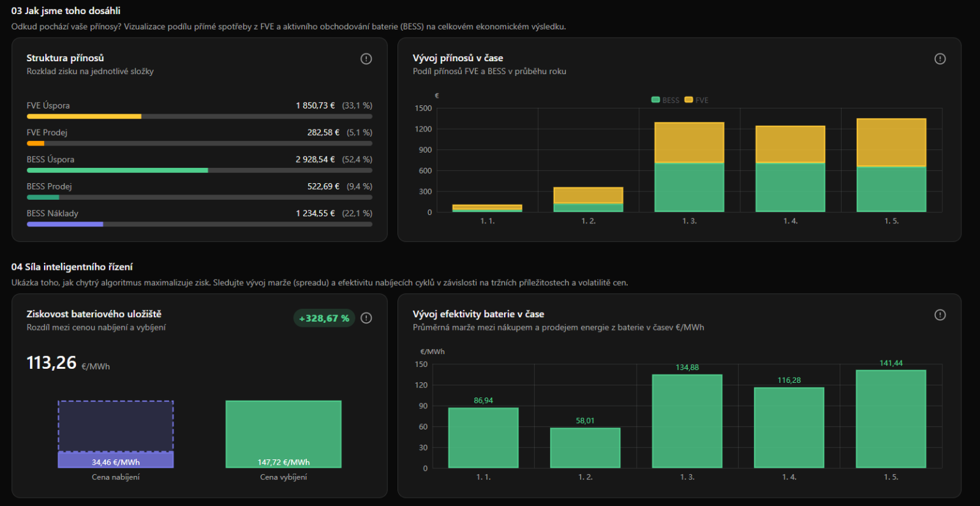Click the "(22,1 %)" percentage

357,213
